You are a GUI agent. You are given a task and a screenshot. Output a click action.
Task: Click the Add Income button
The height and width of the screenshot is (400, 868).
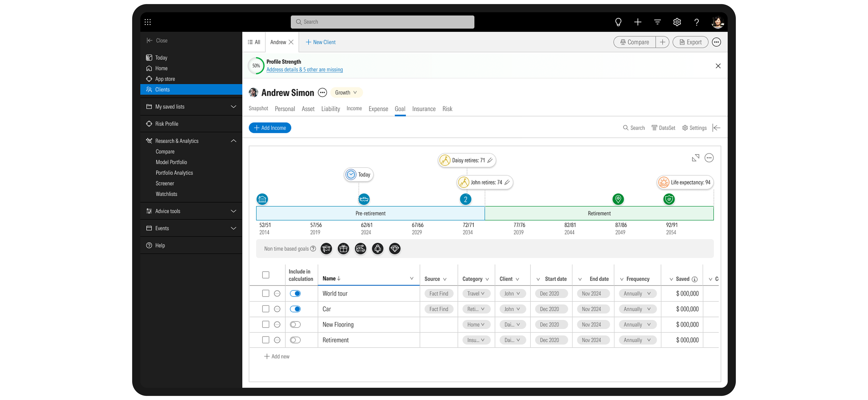tap(270, 128)
